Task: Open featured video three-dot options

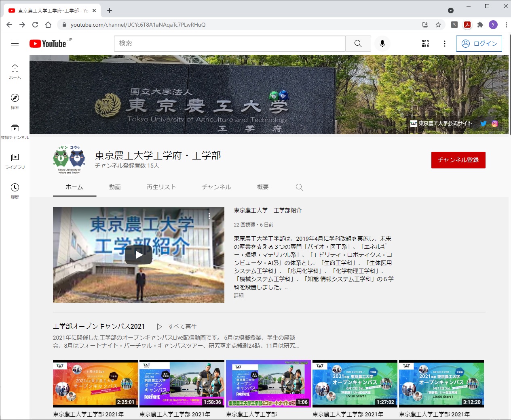Action: point(209,216)
